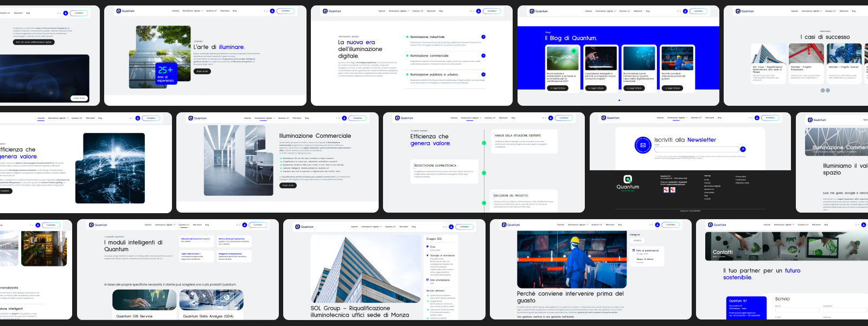Image resolution: width=868 pixels, height=326 pixels.
Task: Click user account icon on Blog di Quantum page
Action: 685,11
